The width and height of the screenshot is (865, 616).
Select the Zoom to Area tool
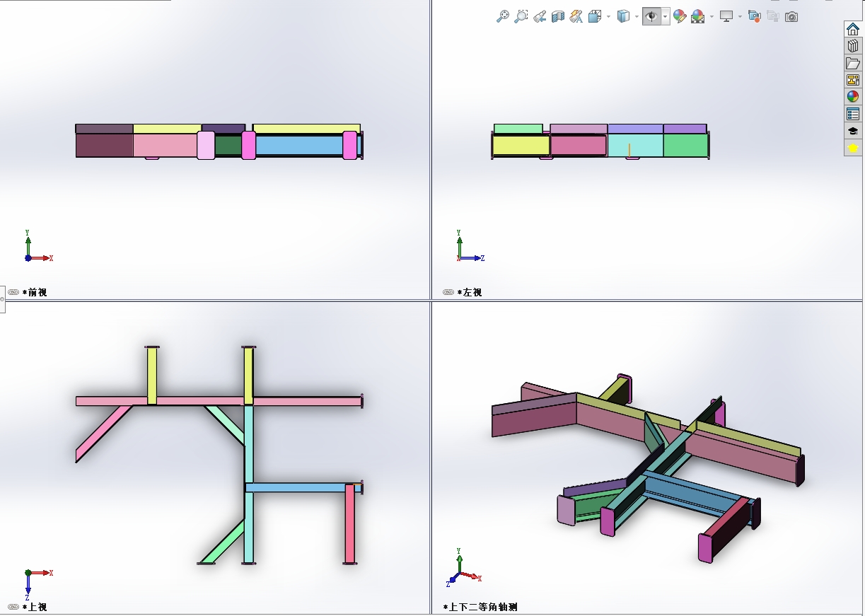click(x=521, y=16)
